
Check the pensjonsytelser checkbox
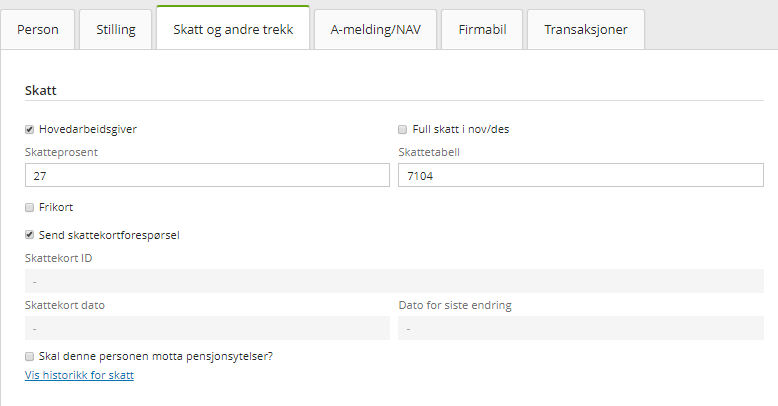[x=30, y=356]
